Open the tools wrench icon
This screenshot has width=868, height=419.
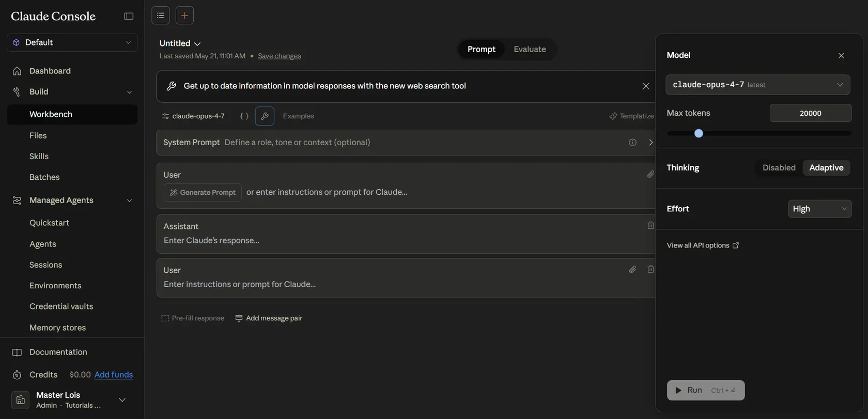coord(265,116)
